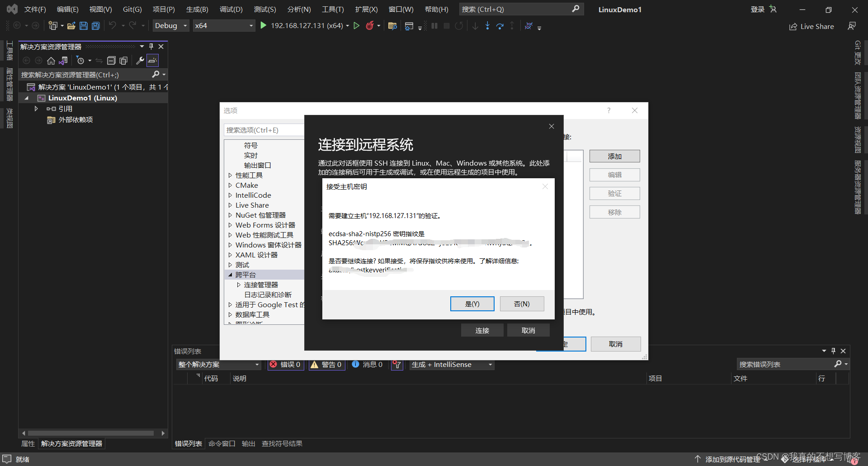Start debugging with the green play icon

[264, 26]
